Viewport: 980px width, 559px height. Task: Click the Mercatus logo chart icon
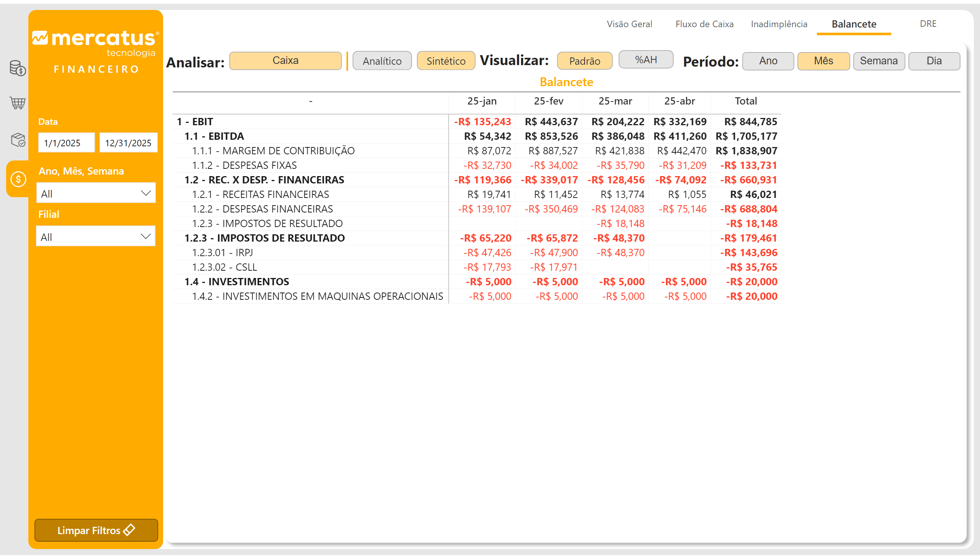[x=40, y=38]
